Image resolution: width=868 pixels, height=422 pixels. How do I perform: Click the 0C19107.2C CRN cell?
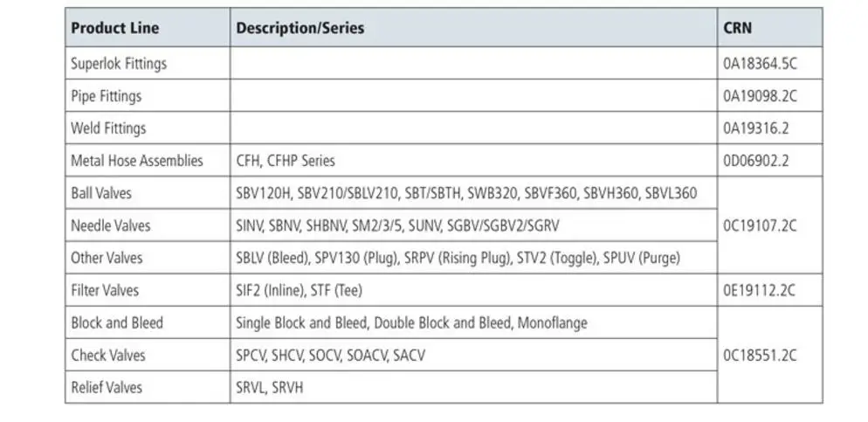pyautogui.click(x=760, y=225)
